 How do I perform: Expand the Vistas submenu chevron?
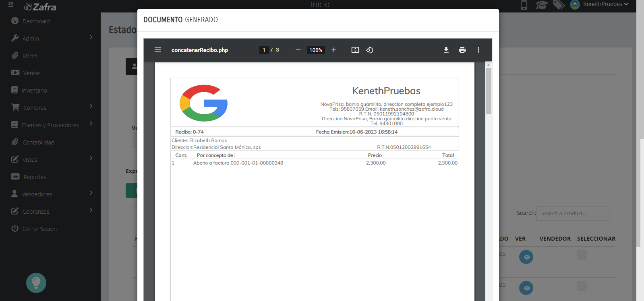pyautogui.click(x=91, y=158)
